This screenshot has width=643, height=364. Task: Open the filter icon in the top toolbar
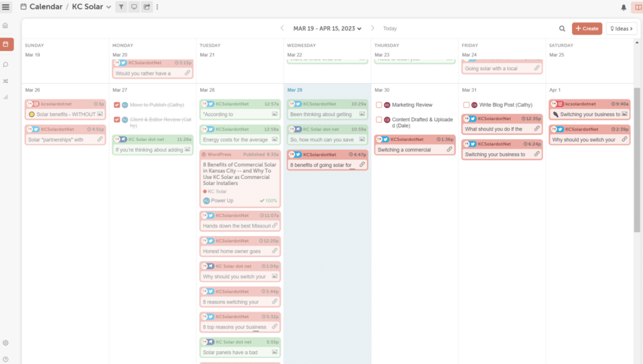click(x=121, y=6)
